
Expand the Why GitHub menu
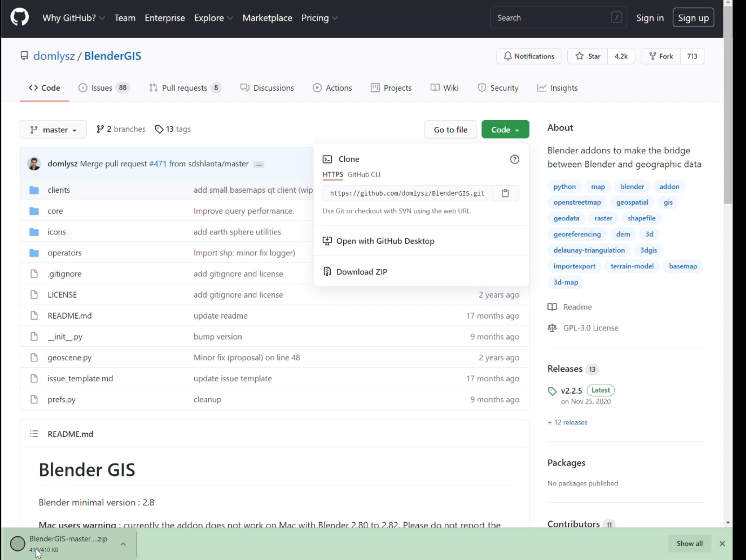click(x=74, y=18)
